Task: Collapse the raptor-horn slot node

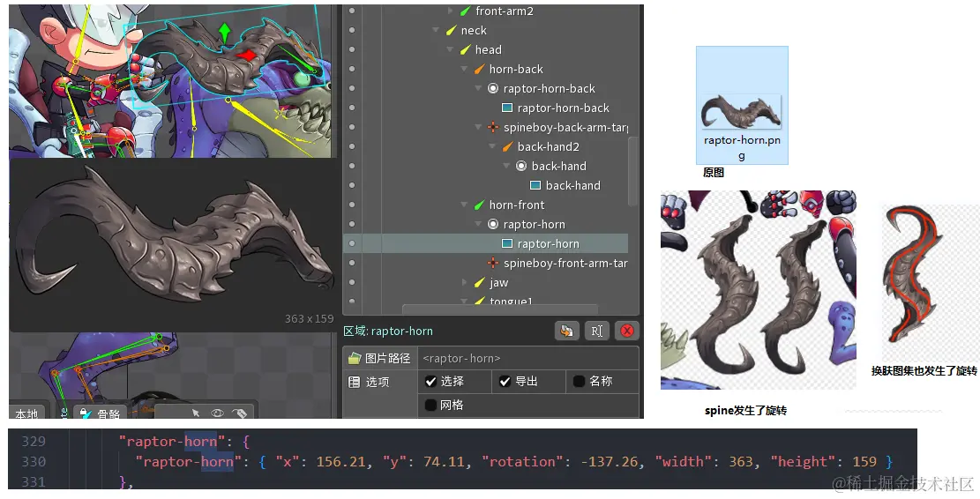Action: click(478, 224)
